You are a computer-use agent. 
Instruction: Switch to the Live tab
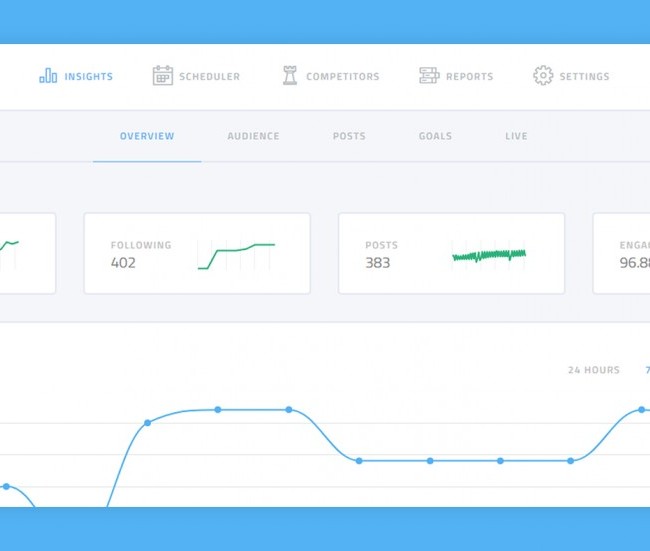pyautogui.click(x=516, y=136)
